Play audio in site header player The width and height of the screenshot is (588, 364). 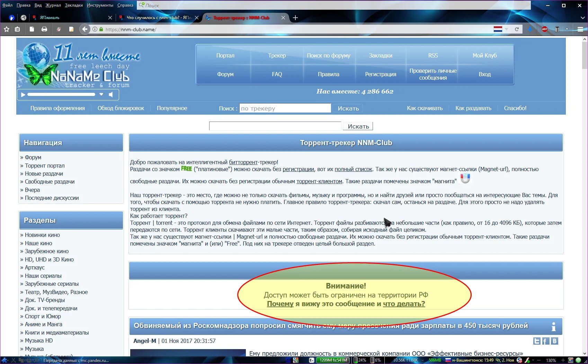23,95
